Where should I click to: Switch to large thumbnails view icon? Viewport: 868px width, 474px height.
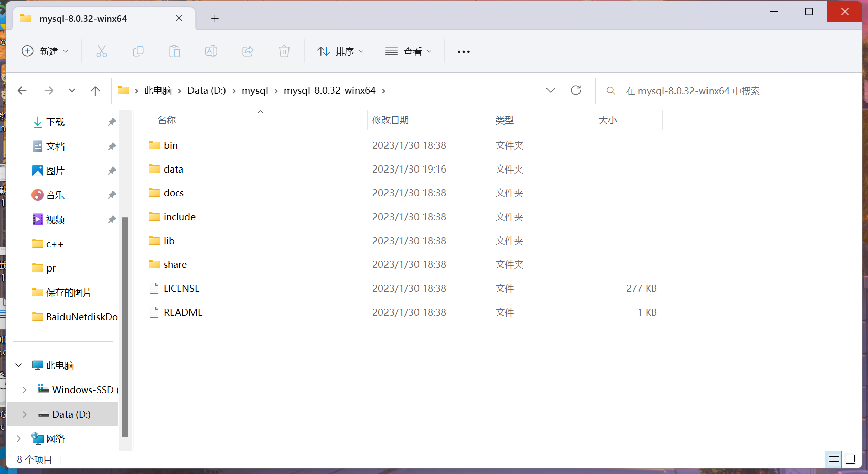tap(850, 460)
